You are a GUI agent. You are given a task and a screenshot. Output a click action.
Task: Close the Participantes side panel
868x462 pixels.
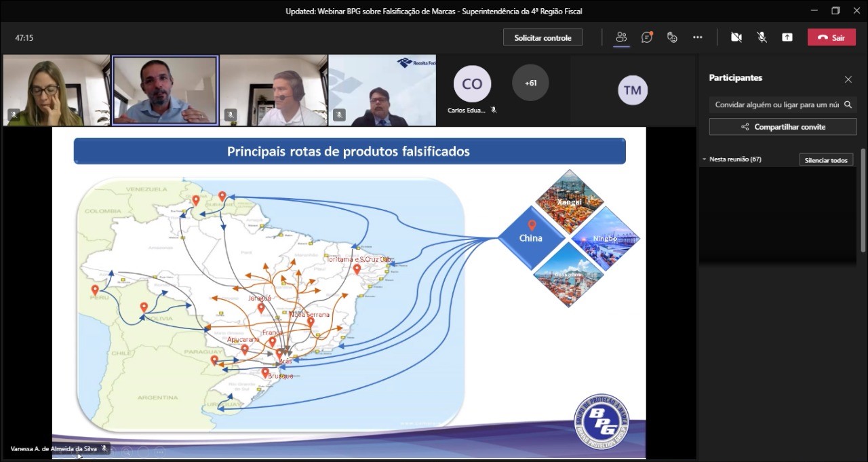point(848,79)
